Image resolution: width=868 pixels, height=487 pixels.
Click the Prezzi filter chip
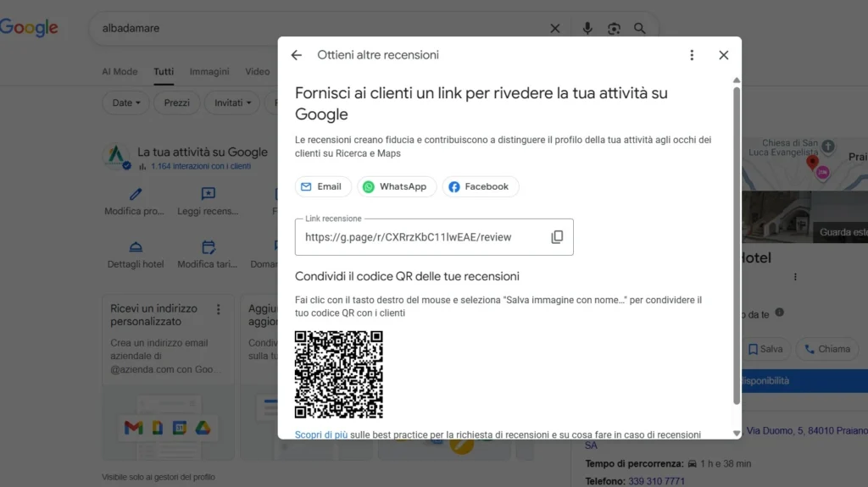[176, 103]
